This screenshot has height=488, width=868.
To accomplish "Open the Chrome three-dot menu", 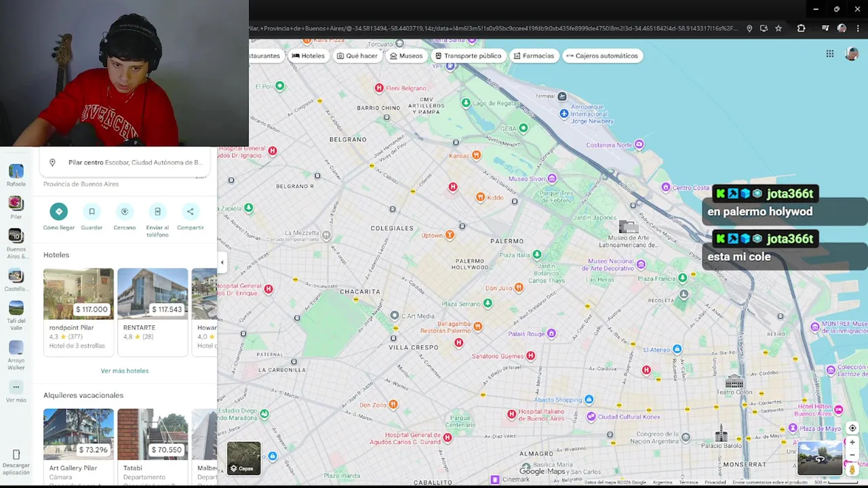I will (x=858, y=28).
